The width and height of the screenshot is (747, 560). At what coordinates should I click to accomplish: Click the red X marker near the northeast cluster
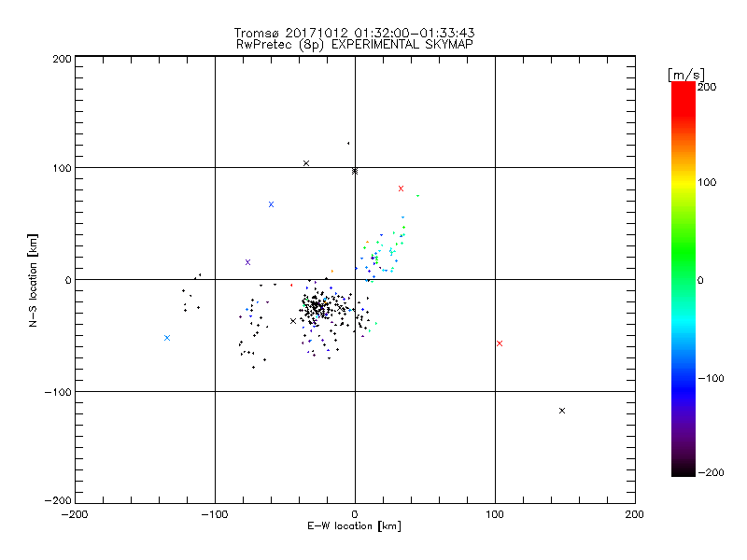[401, 189]
